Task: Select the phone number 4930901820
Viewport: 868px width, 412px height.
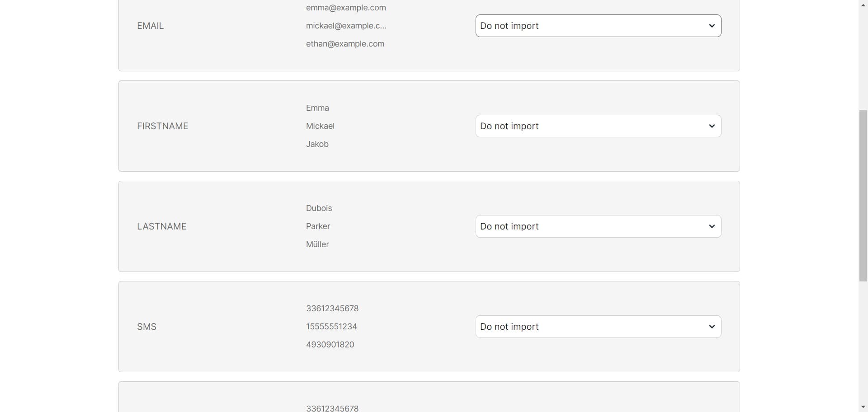Action: coord(330,344)
